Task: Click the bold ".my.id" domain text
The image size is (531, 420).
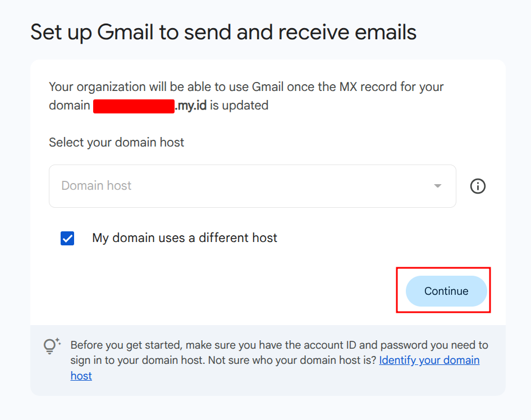Action: tap(191, 106)
